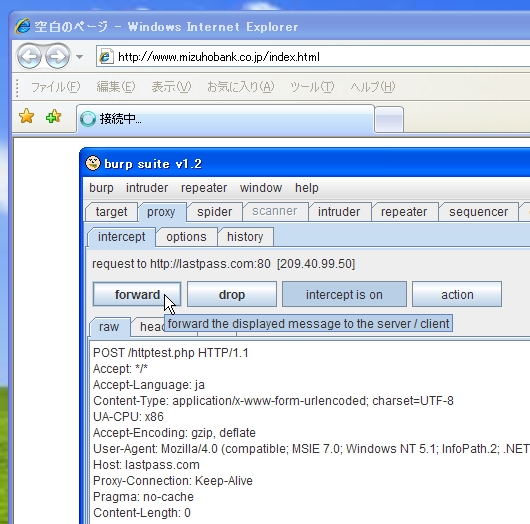Screen dimensions: 530x524
Task: Open the 編集(E) menu
Action: (116, 87)
